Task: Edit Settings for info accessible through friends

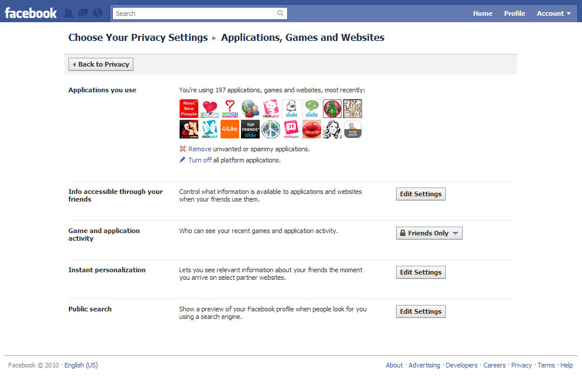Action: coord(421,194)
